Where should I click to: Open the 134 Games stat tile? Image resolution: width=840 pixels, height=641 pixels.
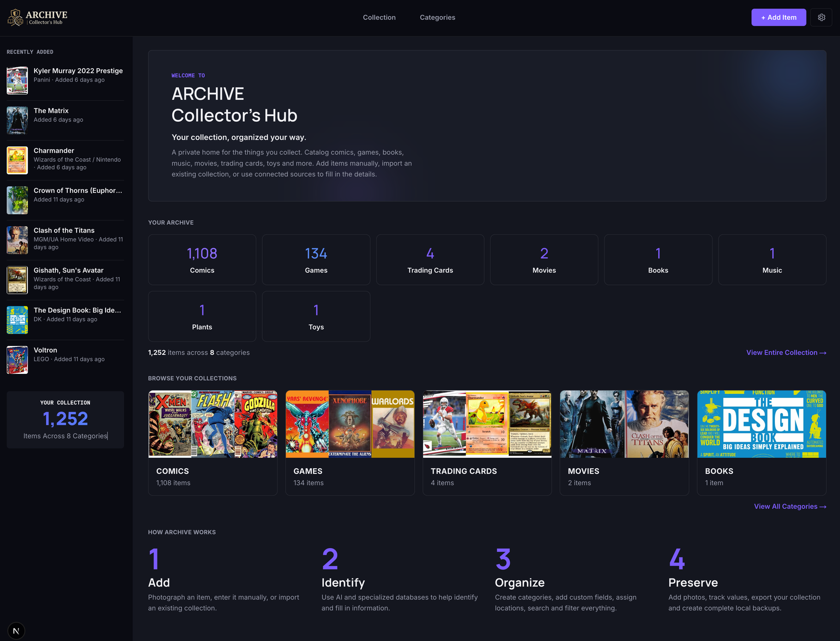[316, 260]
